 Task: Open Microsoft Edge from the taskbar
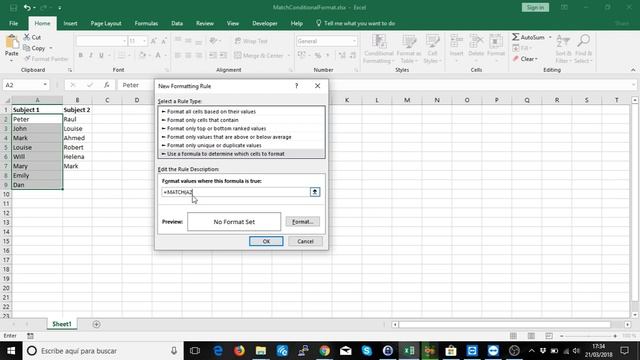point(218,351)
